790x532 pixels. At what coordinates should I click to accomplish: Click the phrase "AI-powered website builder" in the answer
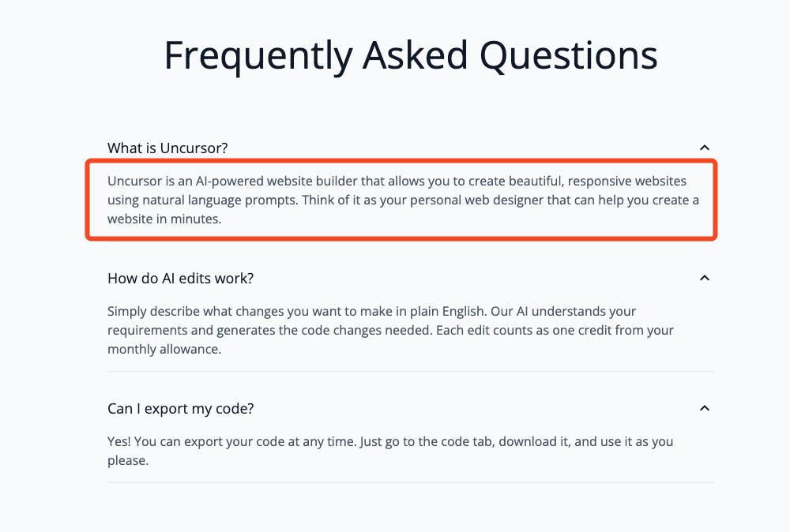[276, 182]
